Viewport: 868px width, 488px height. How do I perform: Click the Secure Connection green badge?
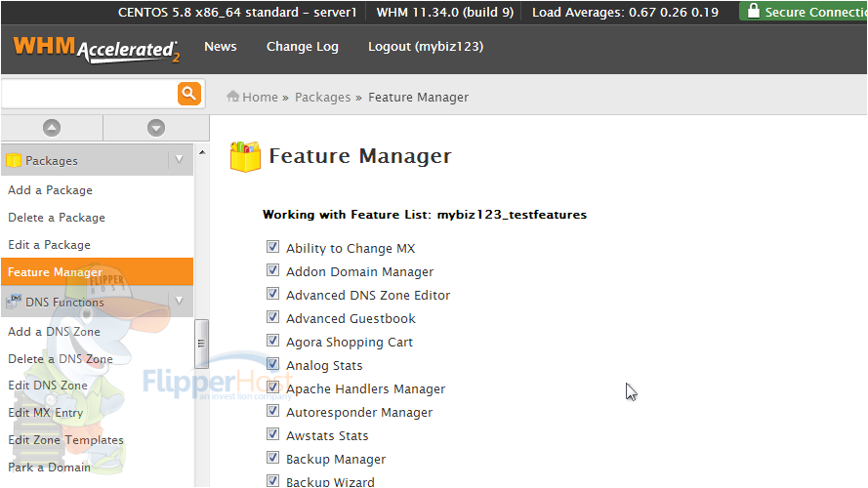point(804,11)
